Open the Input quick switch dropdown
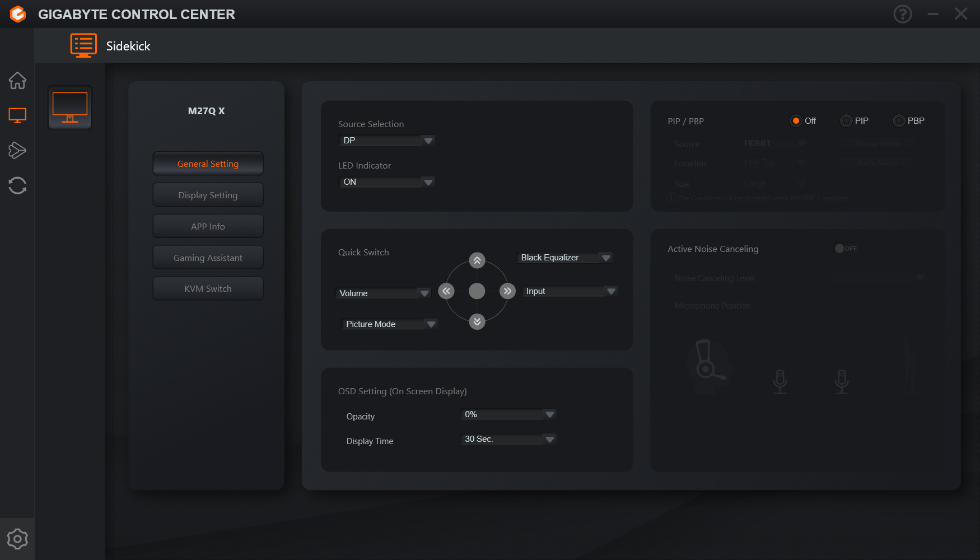Screen dimensions: 980x560 [570, 291]
